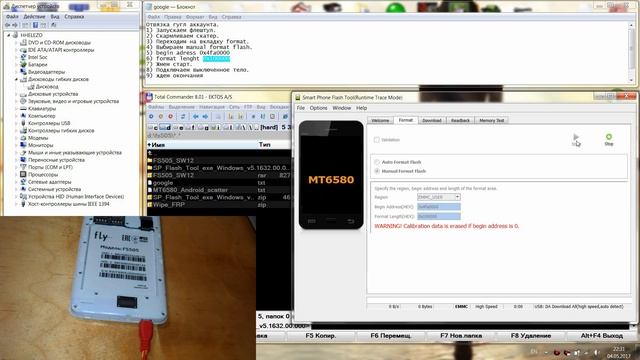Click red round icon in Total Commander toolbar

(x=171, y=117)
